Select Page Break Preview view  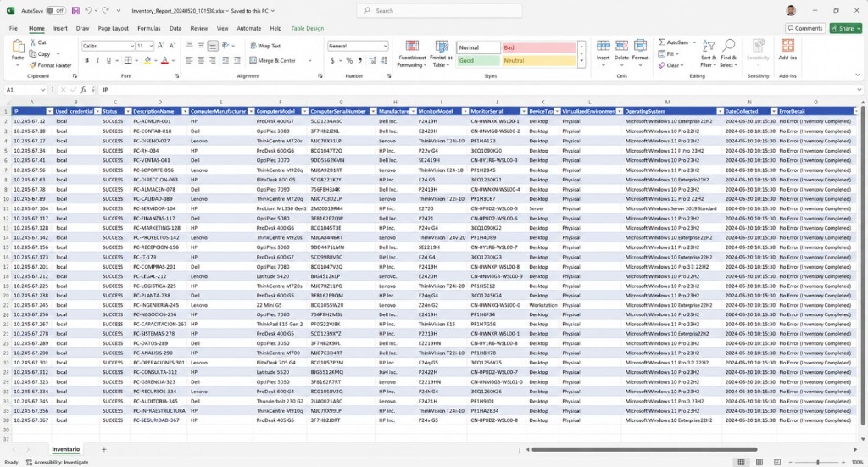click(777, 462)
